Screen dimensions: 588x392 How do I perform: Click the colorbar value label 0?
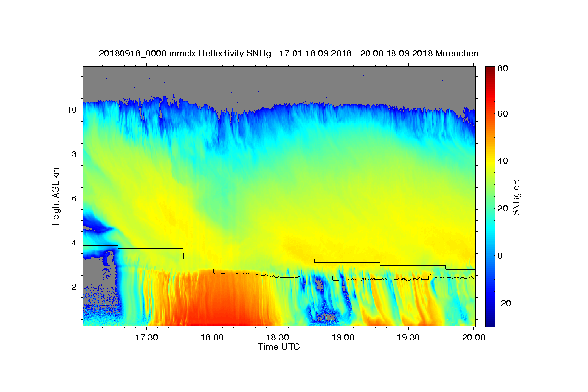[x=501, y=256]
